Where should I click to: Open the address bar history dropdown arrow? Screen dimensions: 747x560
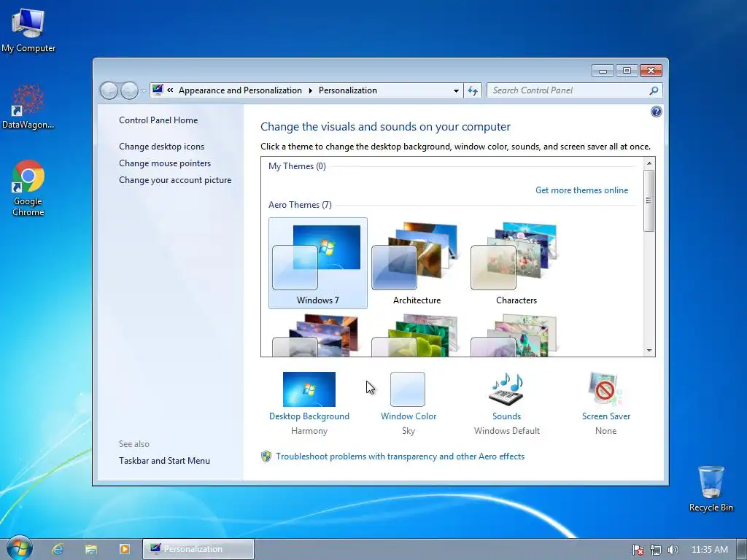tap(456, 90)
